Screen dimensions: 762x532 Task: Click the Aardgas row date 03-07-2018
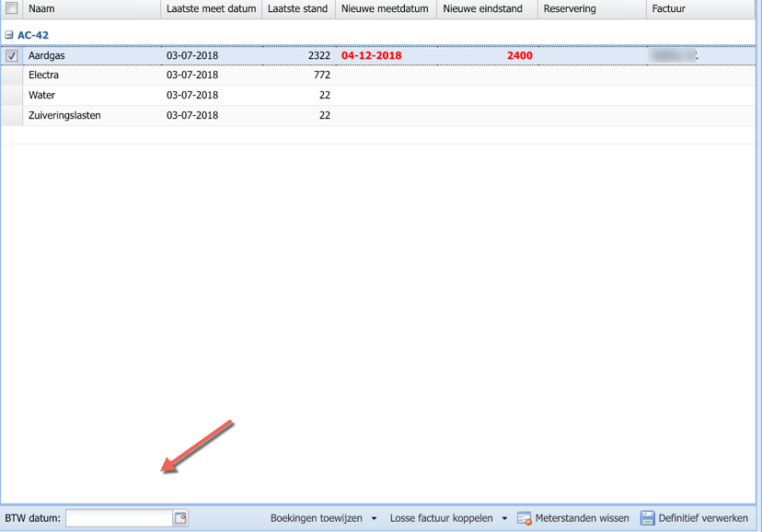point(192,56)
